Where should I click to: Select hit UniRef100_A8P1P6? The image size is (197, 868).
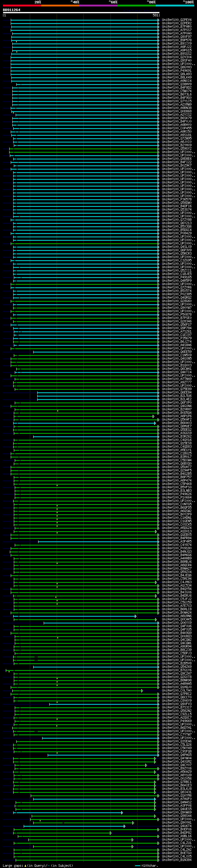177,416
